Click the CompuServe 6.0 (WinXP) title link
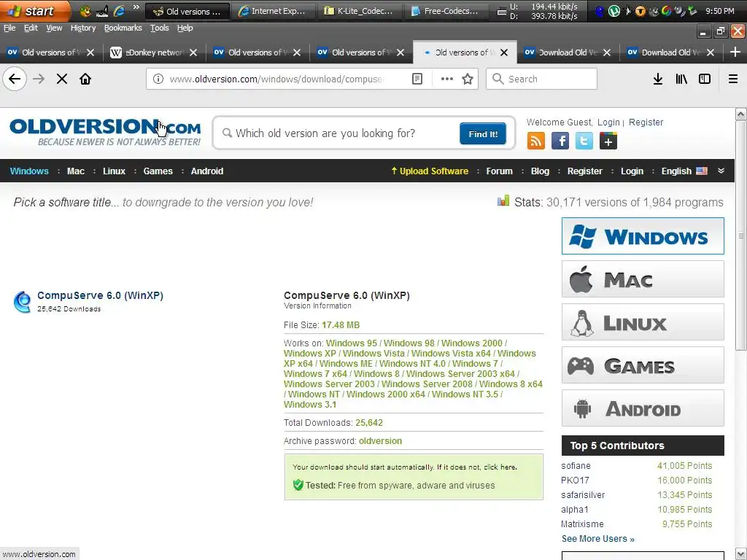This screenshot has width=747, height=560. tap(100, 295)
